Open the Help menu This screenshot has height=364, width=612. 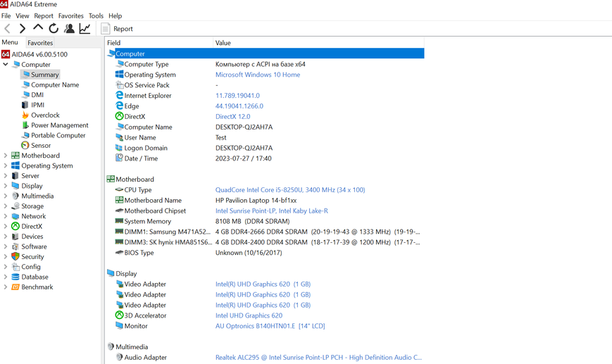115,15
